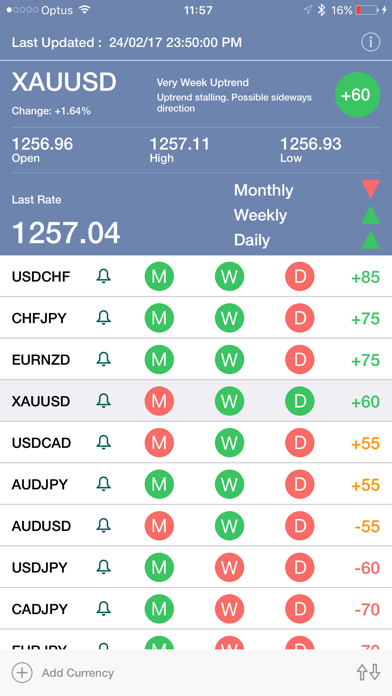Click the Very Week Uptrend text
The width and height of the screenshot is (392, 696).
pos(202,83)
